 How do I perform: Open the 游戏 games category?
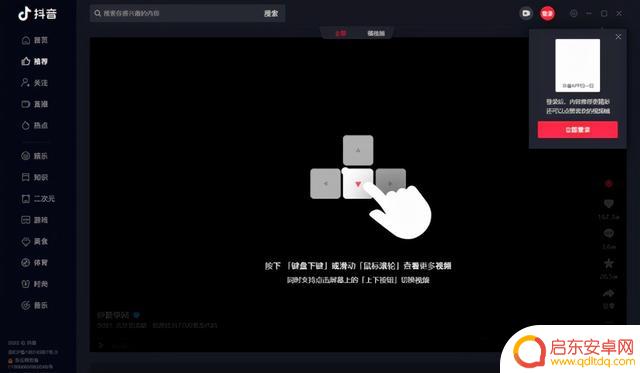pyautogui.click(x=35, y=220)
